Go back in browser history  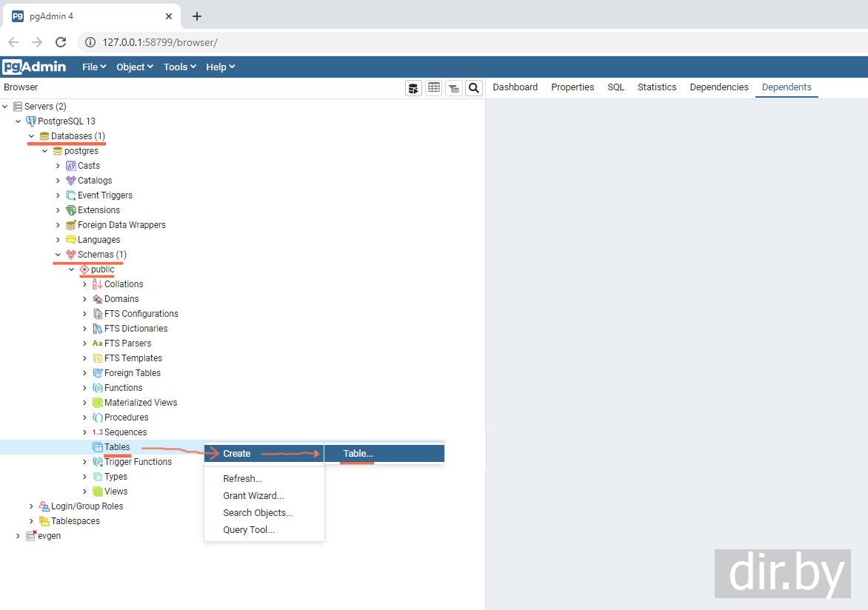click(x=13, y=42)
